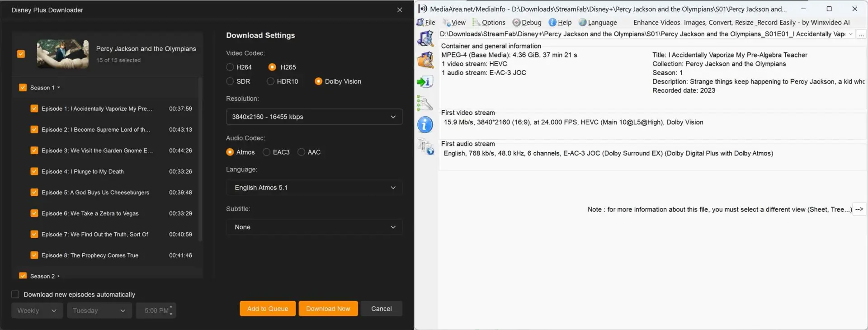Uncheck Episode 3: We Visit the Garden Gnome checkbox
Image resolution: width=868 pixels, height=330 pixels.
coord(34,151)
